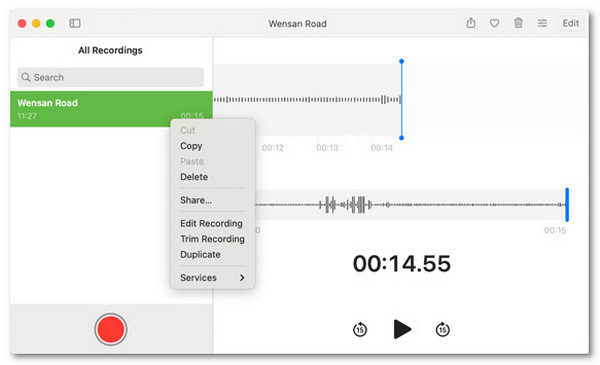Choose Edit Recording from context menu
Viewport: 600px width, 365px height.
[x=211, y=223]
